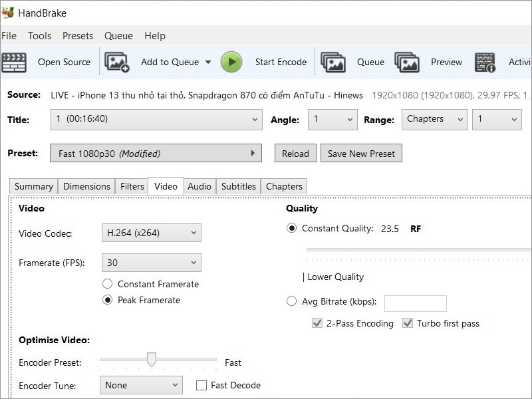
Task: Open the chapter start number dropdown
Action: pos(497,120)
